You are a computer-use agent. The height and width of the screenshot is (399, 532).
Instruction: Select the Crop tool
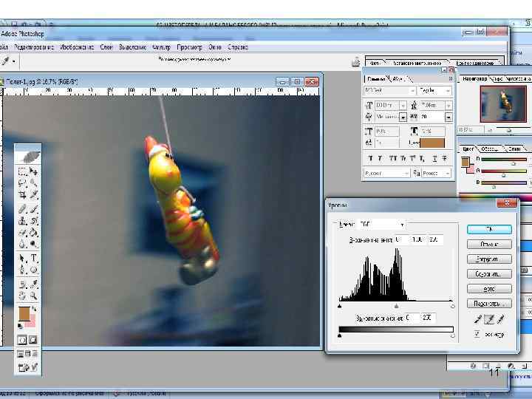point(22,195)
